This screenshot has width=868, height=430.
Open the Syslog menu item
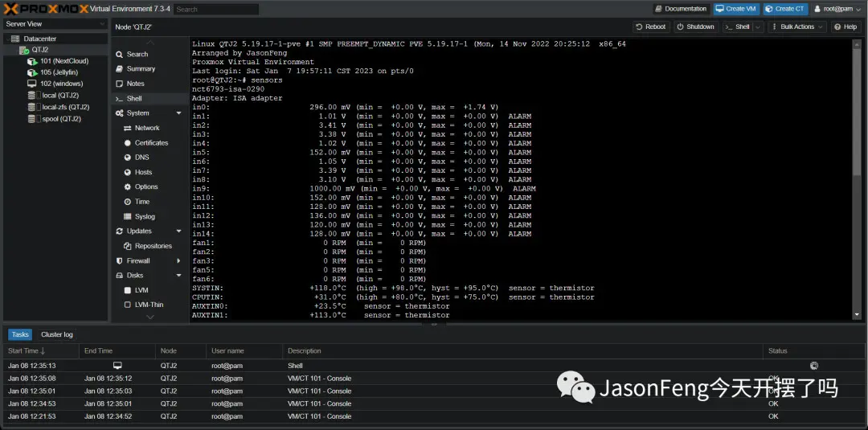pos(145,216)
